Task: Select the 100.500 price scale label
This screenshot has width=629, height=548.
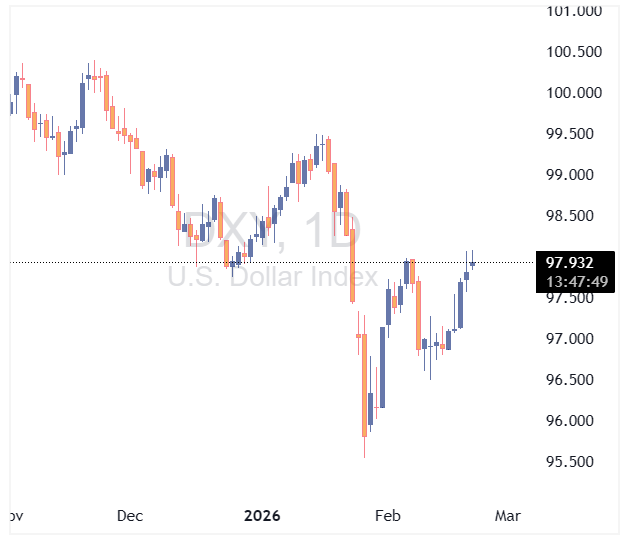Action: click(x=574, y=52)
